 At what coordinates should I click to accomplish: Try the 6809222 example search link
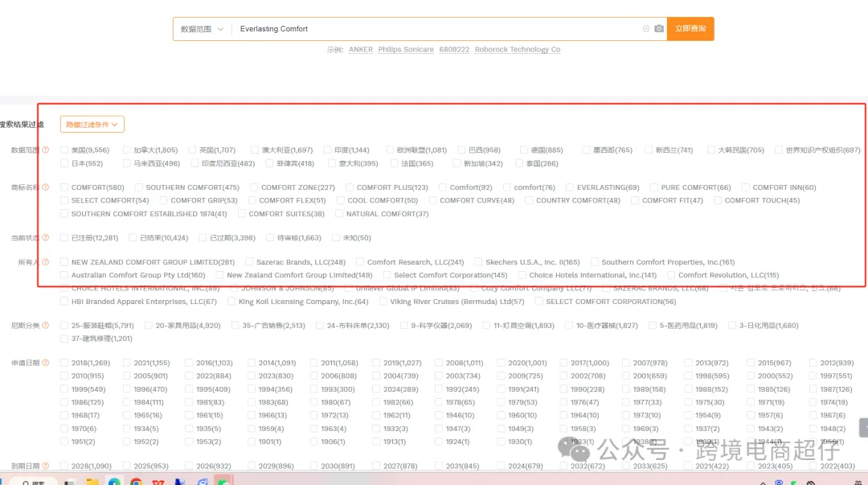[454, 49]
